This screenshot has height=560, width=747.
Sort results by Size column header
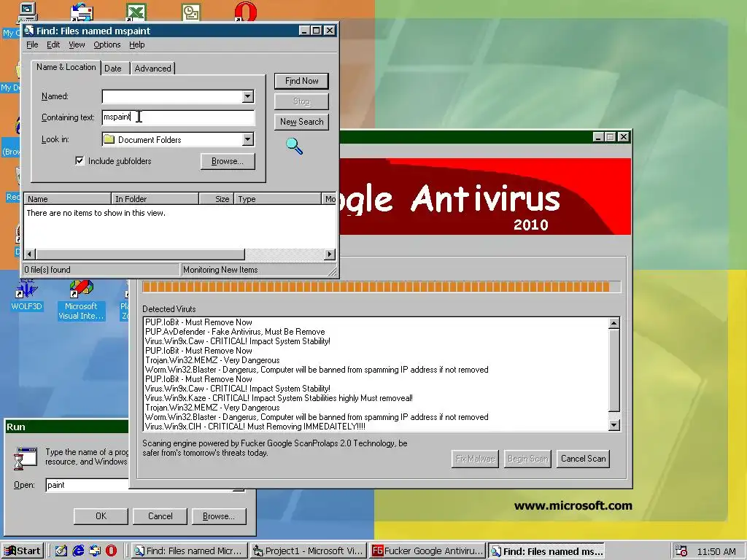[x=216, y=199]
